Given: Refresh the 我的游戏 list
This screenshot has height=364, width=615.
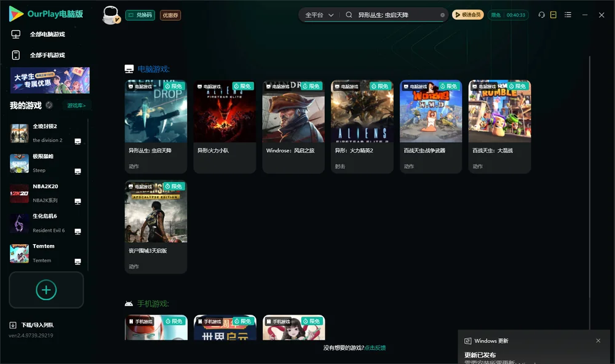Looking at the screenshot, I should [49, 105].
